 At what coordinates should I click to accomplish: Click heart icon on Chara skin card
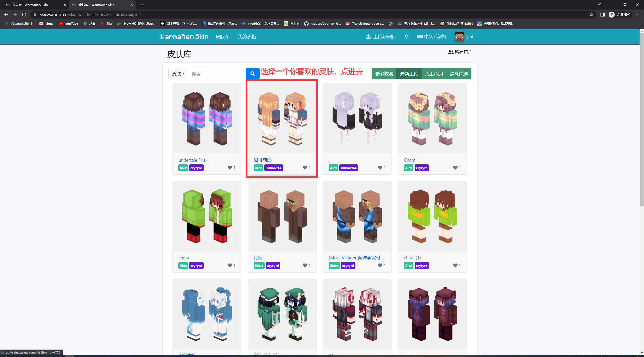coord(455,168)
